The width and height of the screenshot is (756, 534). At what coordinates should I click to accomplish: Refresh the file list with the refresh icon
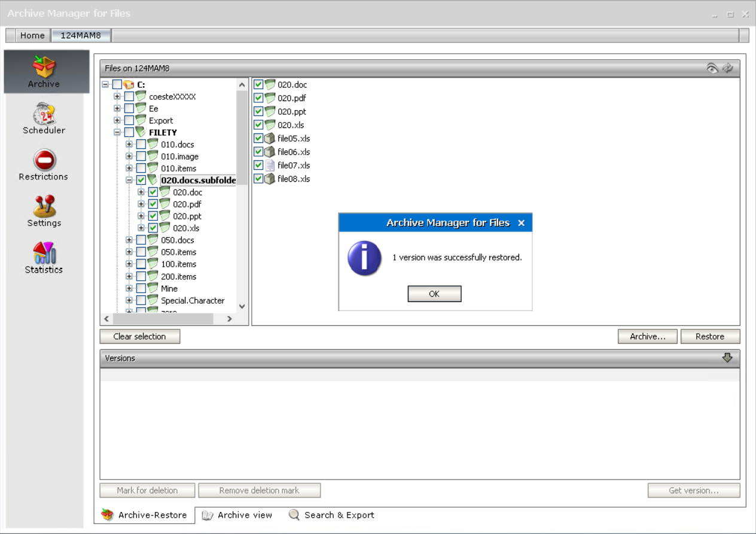[x=728, y=68]
